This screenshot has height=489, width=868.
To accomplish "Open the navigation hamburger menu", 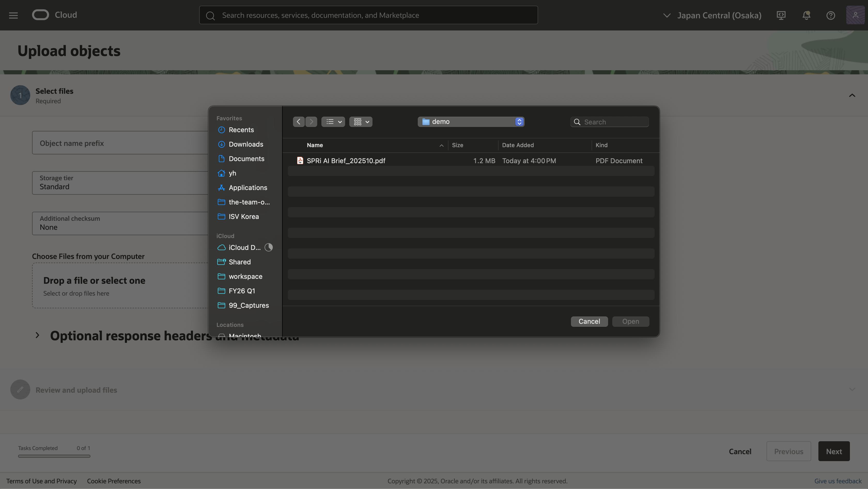I will click(x=13, y=15).
